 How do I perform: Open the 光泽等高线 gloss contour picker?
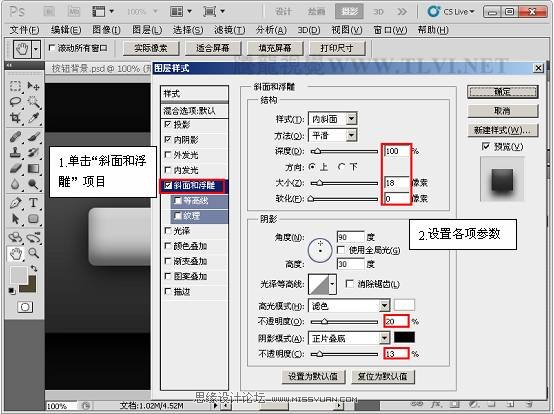(332, 284)
